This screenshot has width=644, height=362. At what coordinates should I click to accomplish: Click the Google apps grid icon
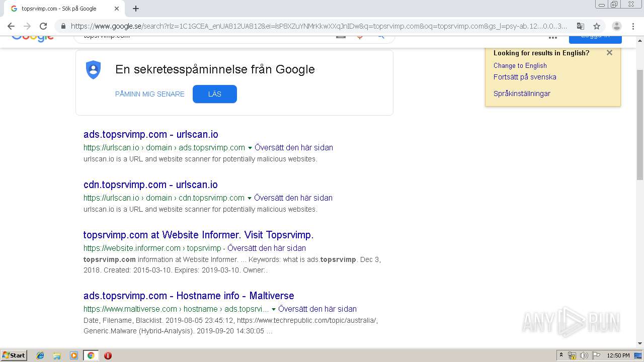pos(553,37)
